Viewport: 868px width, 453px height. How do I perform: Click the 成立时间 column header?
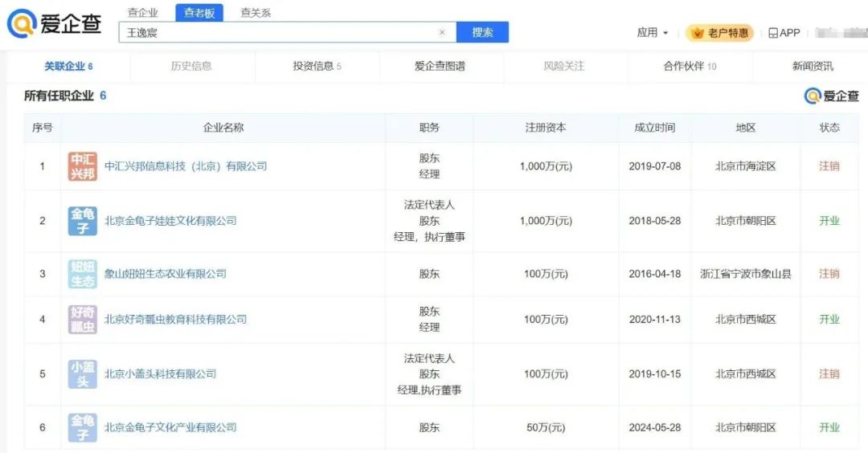click(655, 128)
